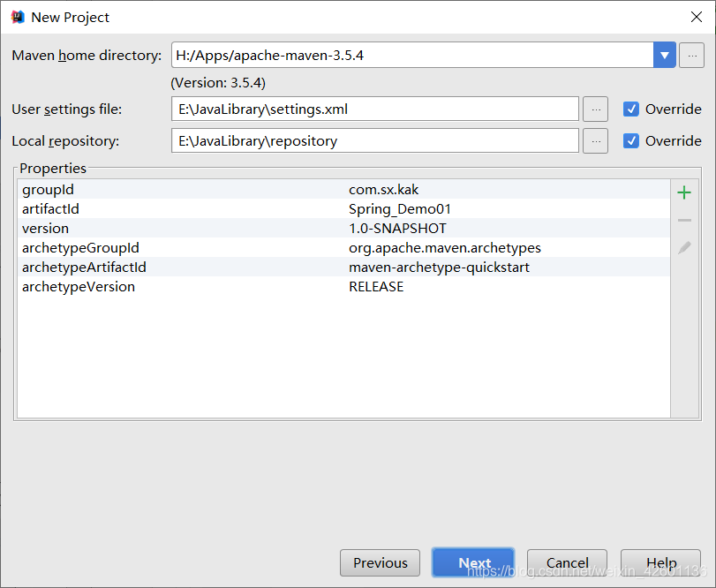The image size is (716, 588).
Task: Uncheck Override for user settings file
Action: point(631,109)
